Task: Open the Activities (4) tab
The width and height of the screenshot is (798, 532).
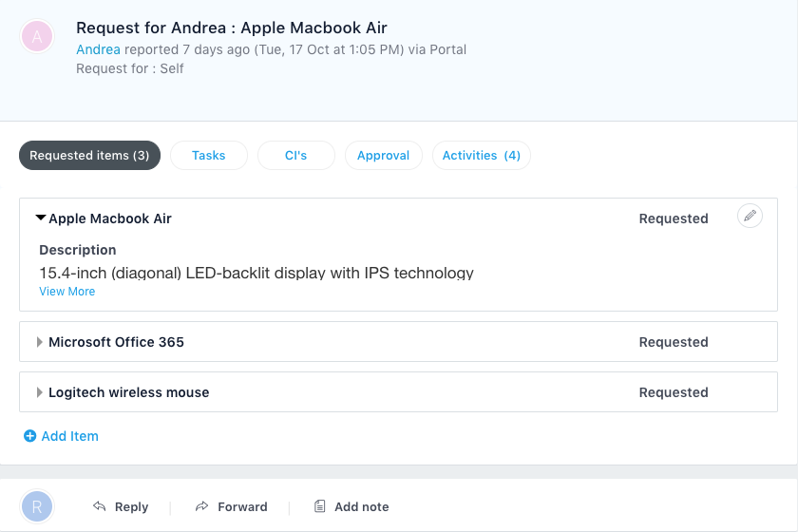Action: point(482,155)
